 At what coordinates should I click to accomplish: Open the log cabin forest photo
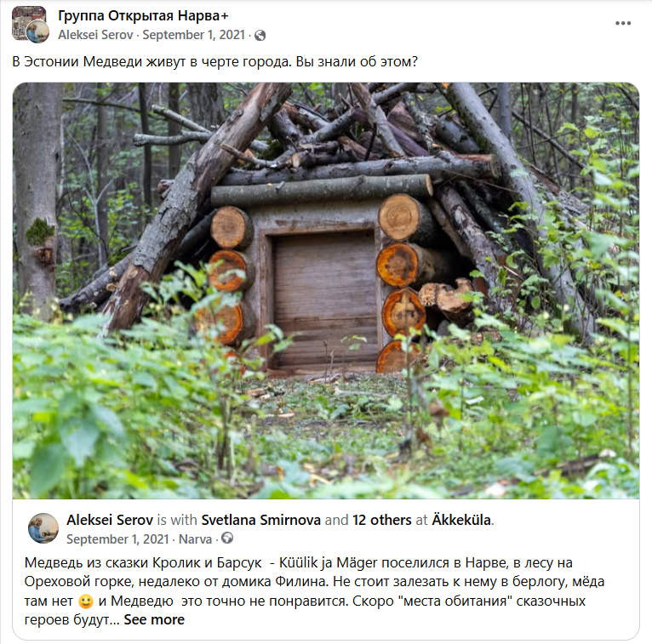click(x=326, y=290)
